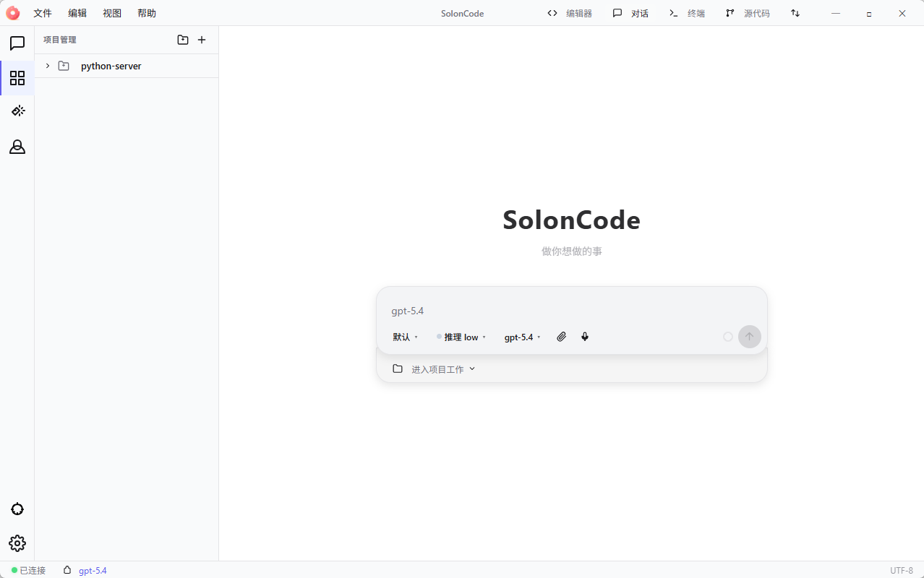The image size is (924, 578).
Task: Click the up-down arrows sync icon
Action: pos(795,13)
